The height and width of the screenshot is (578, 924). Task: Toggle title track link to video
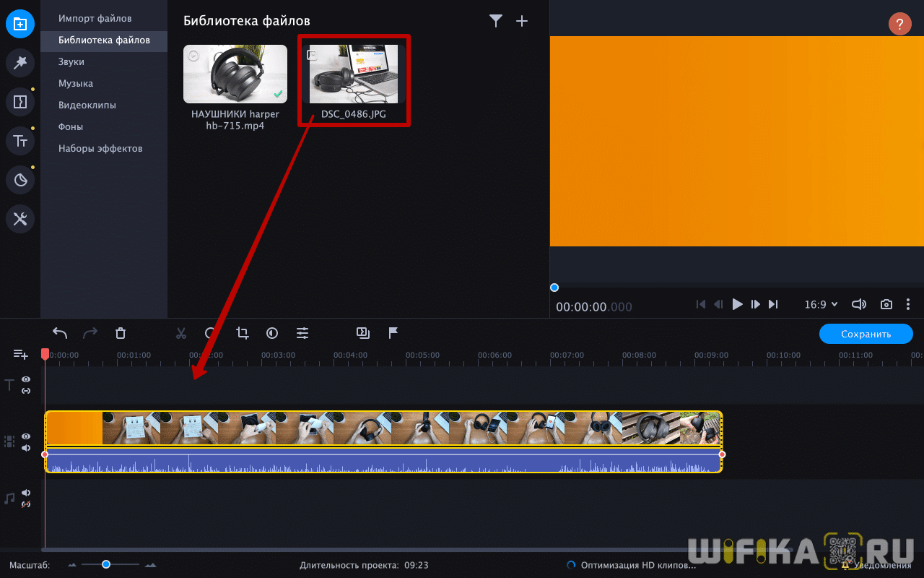pyautogui.click(x=26, y=391)
